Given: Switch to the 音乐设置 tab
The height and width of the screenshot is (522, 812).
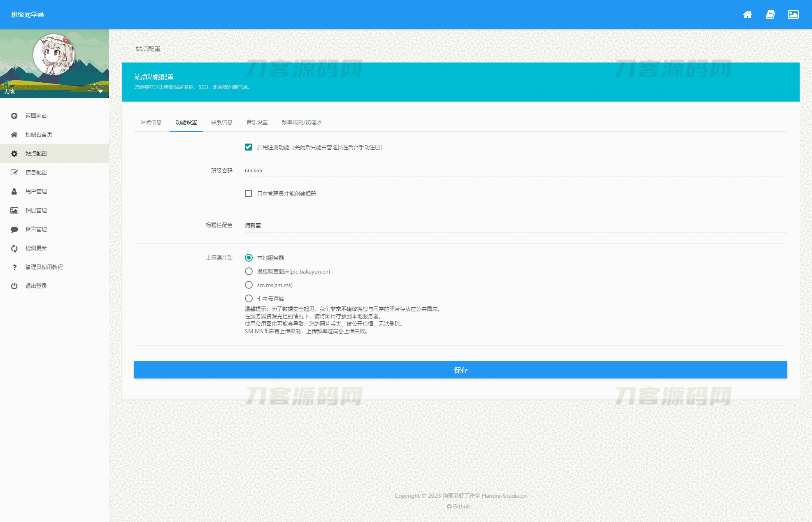Looking at the screenshot, I should (257, 122).
